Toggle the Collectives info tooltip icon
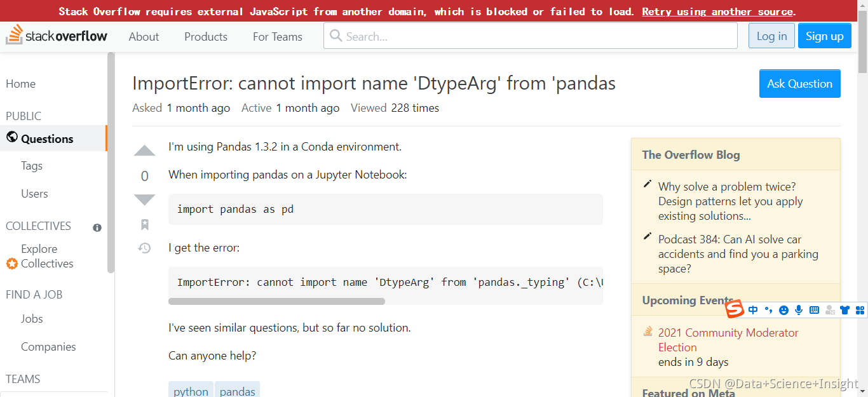The height and width of the screenshot is (397, 868). 97,227
